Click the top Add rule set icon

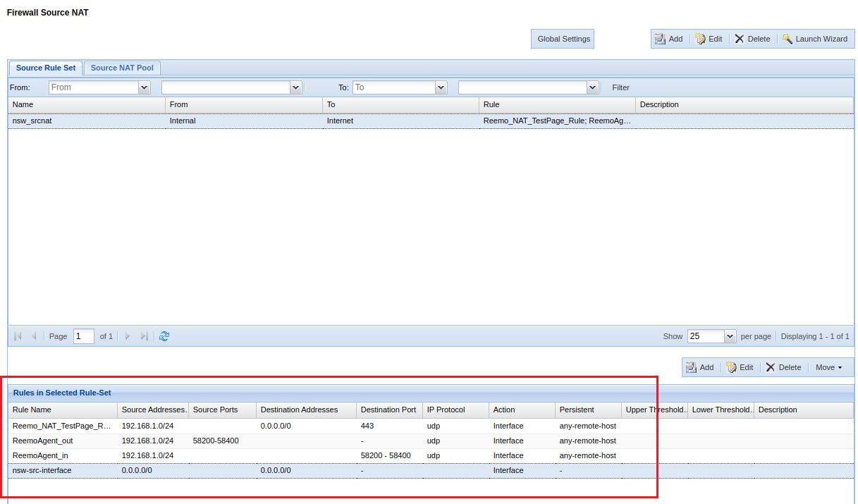pyautogui.click(x=661, y=39)
